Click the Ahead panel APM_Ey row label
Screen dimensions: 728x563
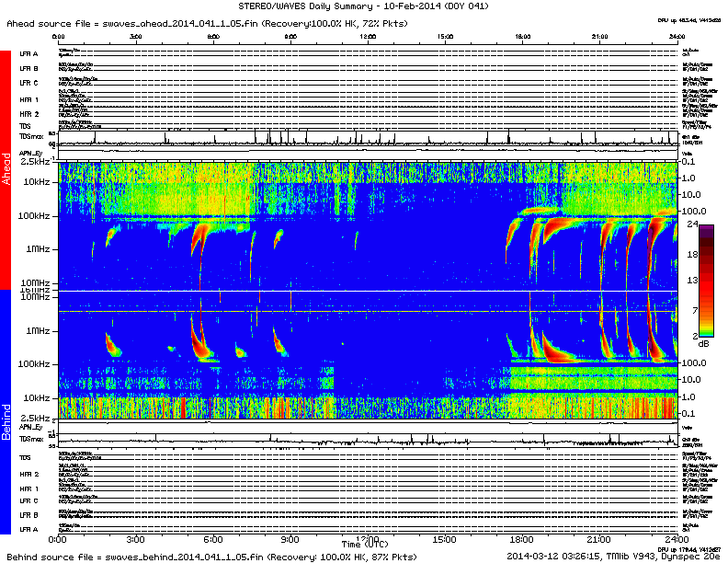click(31, 154)
